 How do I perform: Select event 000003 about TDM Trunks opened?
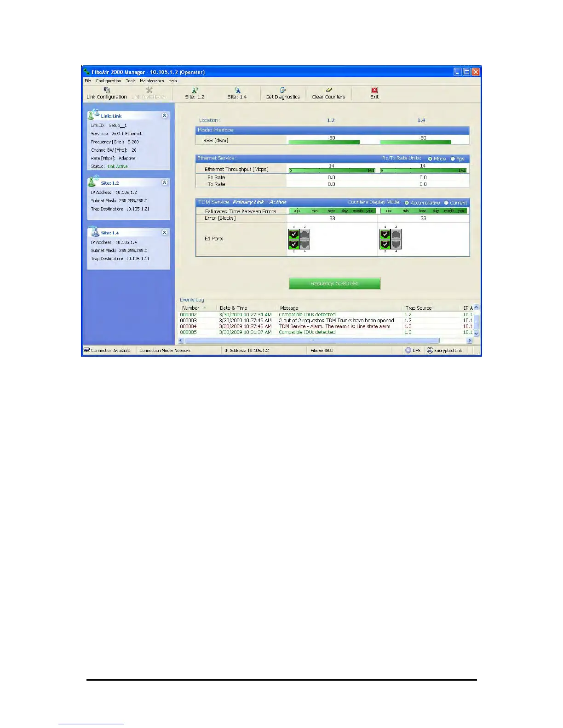(x=326, y=320)
